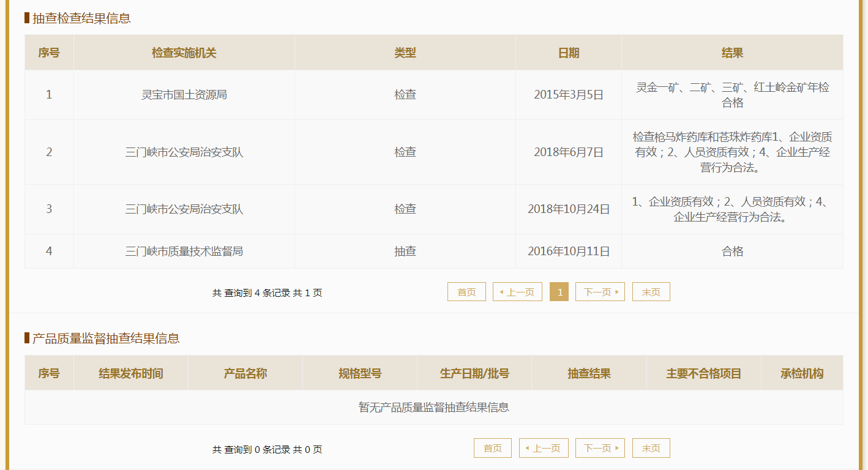Select the 三门峡市质量技术监督局 cell
868x470 pixels.
(184, 251)
